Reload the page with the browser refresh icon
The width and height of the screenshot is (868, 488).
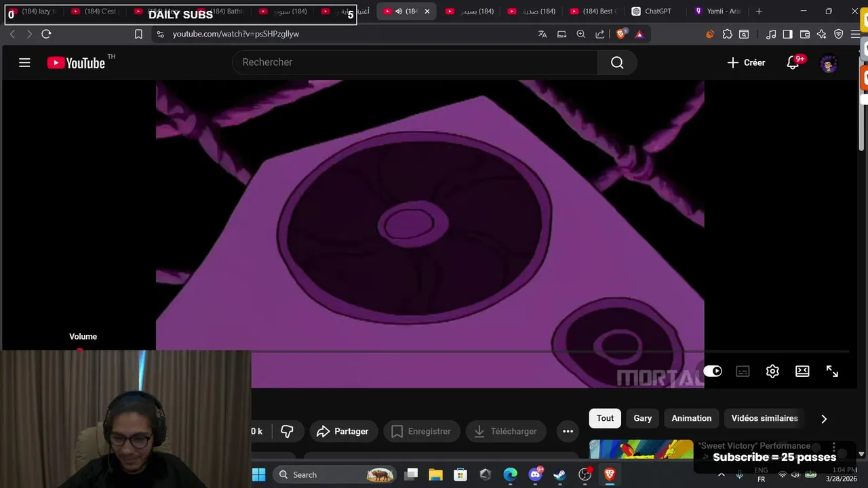point(46,34)
